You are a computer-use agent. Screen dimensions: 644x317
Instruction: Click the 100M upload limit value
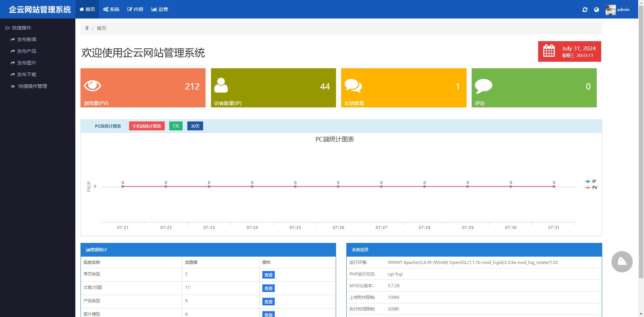point(393,297)
